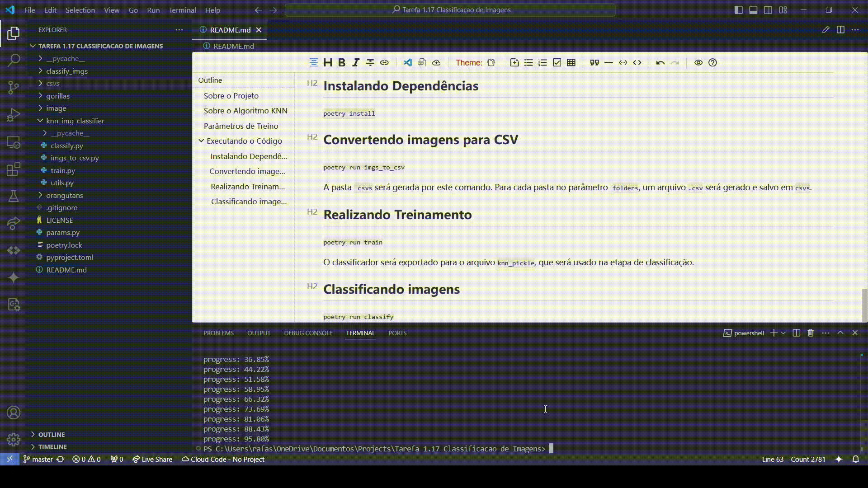Click the italic formatting icon
This screenshot has width=868, height=488.
(x=356, y=63)
